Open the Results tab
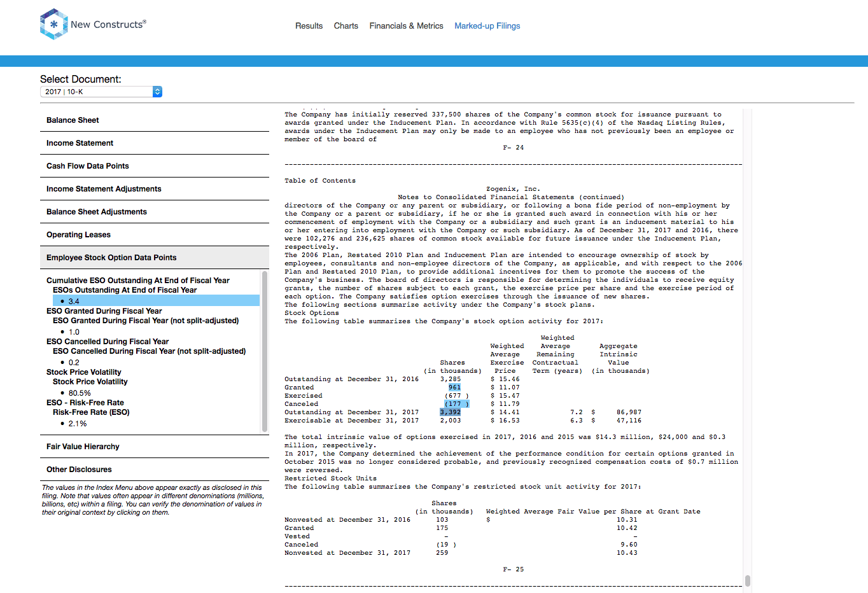This screenshot has width=868, height=593. point(309,26)
